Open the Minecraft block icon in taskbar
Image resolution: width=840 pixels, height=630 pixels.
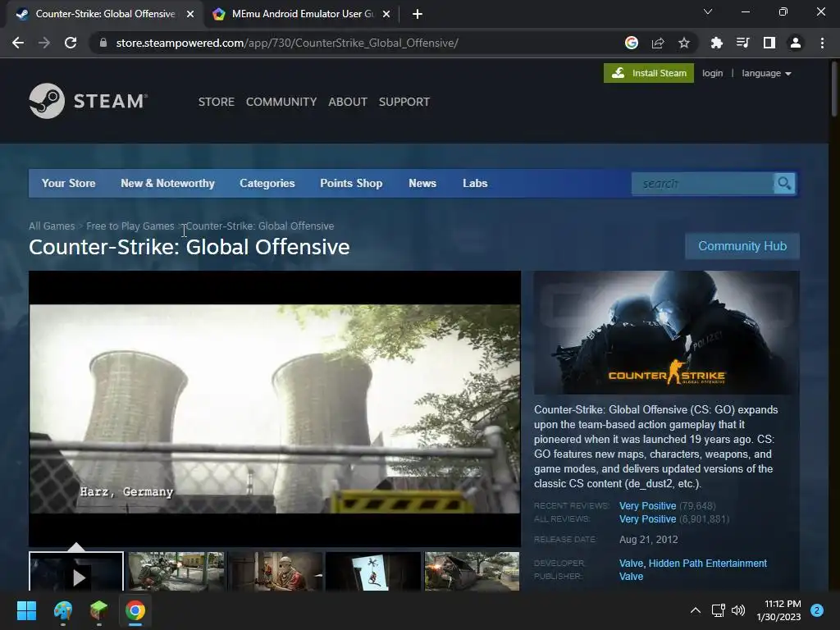coord(99,610)
